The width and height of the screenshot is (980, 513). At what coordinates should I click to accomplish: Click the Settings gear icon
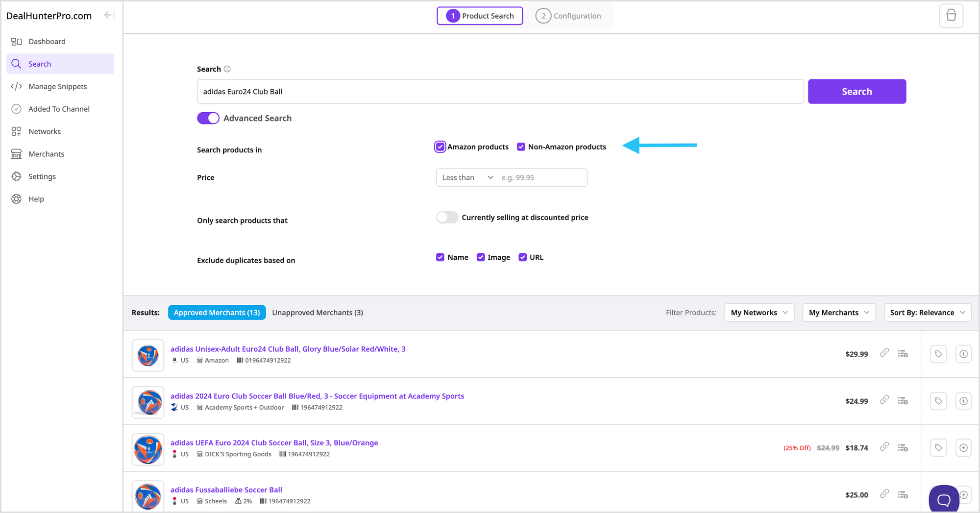(x=16, y=176)
